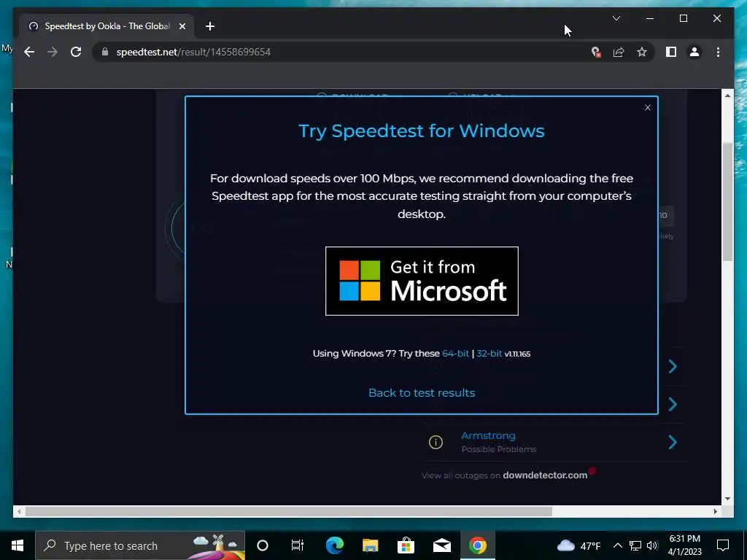The image size is (747, 560).
Task: Open Microsoft Store from taskbar
Action: pyautogui.click(x=406, y=545)
